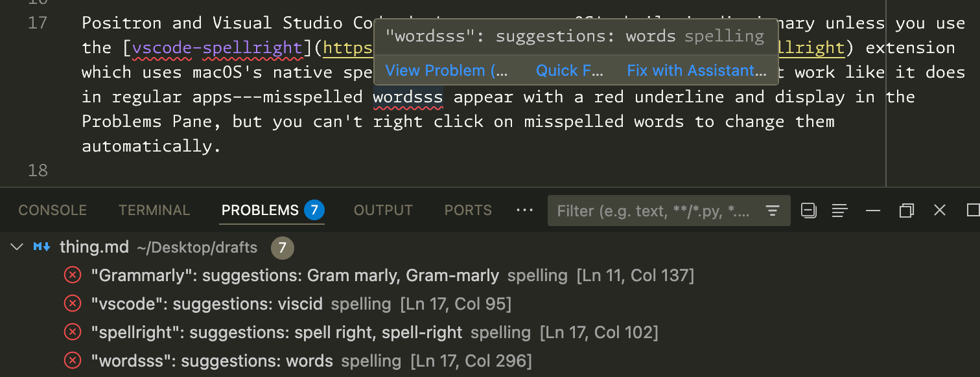Click View Problem in the hover popup

coord(447,71)
